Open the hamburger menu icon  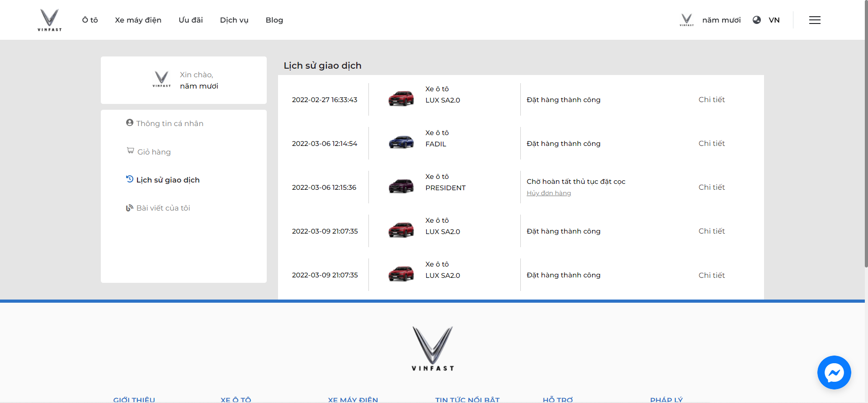[815, 20]
